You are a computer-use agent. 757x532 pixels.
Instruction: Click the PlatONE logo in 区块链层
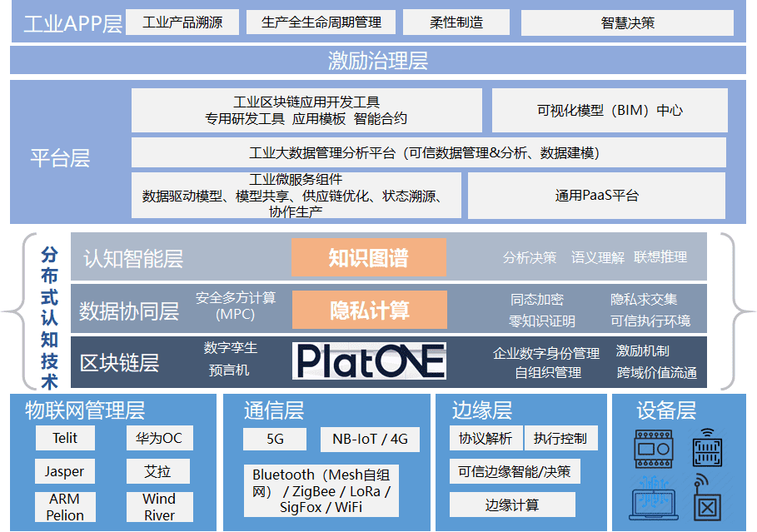click(x=369, y=360)
